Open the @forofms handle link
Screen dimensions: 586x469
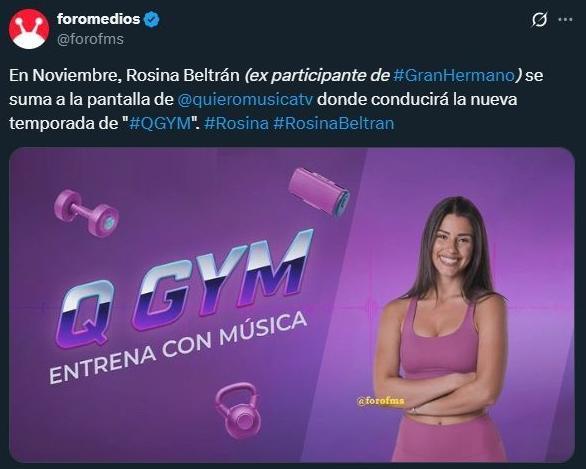click(x=90, y=39)
